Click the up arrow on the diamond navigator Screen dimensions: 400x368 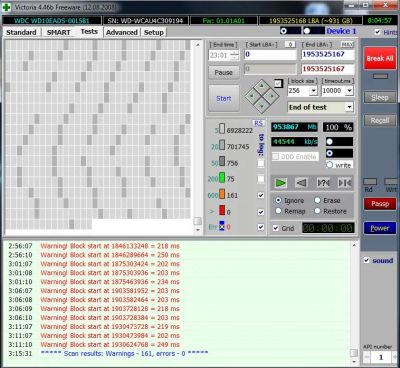point(262,86)
